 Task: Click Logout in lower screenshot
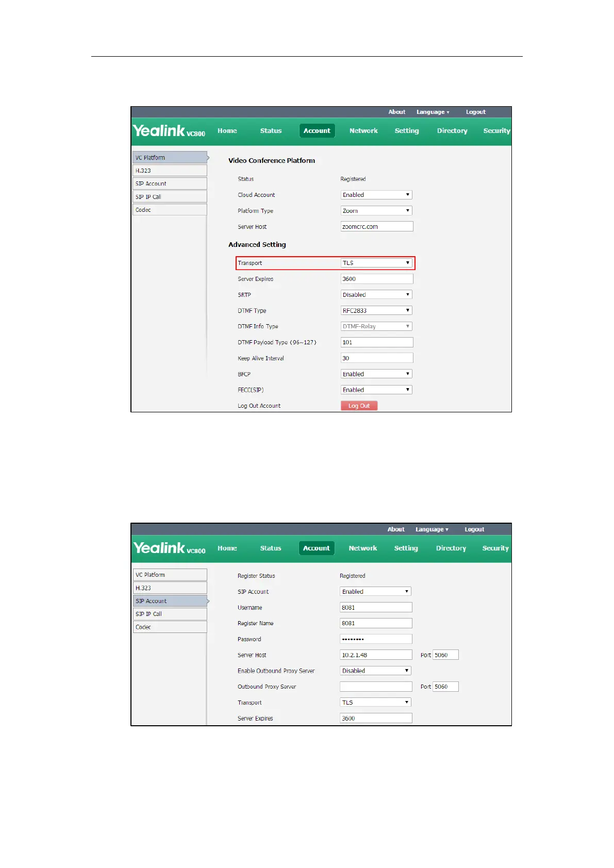click(474, 529)
